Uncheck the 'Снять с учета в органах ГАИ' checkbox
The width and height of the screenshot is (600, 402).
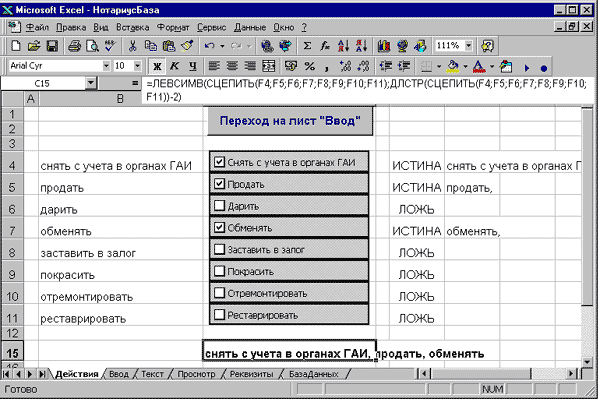tap(219, 162)
